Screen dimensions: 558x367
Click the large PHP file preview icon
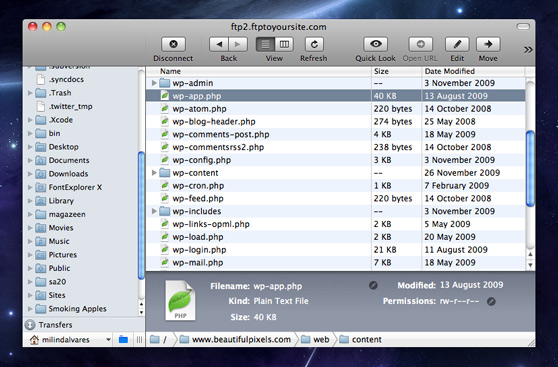(x=180, y=300)
